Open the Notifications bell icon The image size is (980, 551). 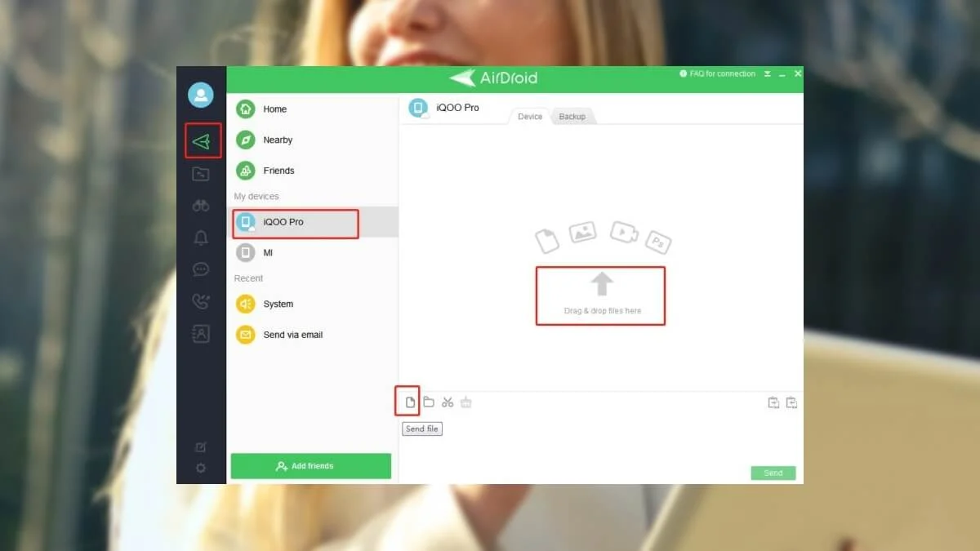[201, 238]
